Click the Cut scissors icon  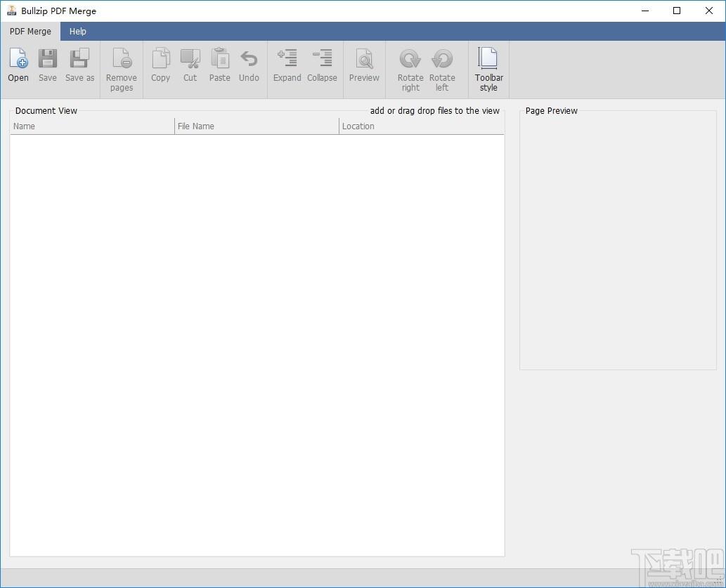(190, 59)
